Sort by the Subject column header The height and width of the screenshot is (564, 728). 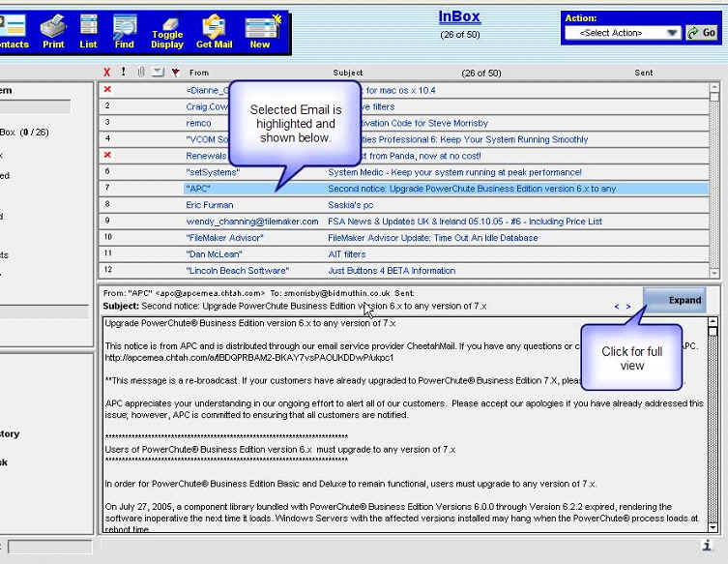348,73
